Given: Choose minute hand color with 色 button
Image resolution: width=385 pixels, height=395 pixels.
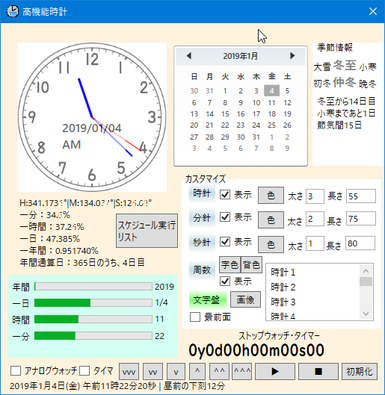Looking at the screenshot, I should point(271,219).
